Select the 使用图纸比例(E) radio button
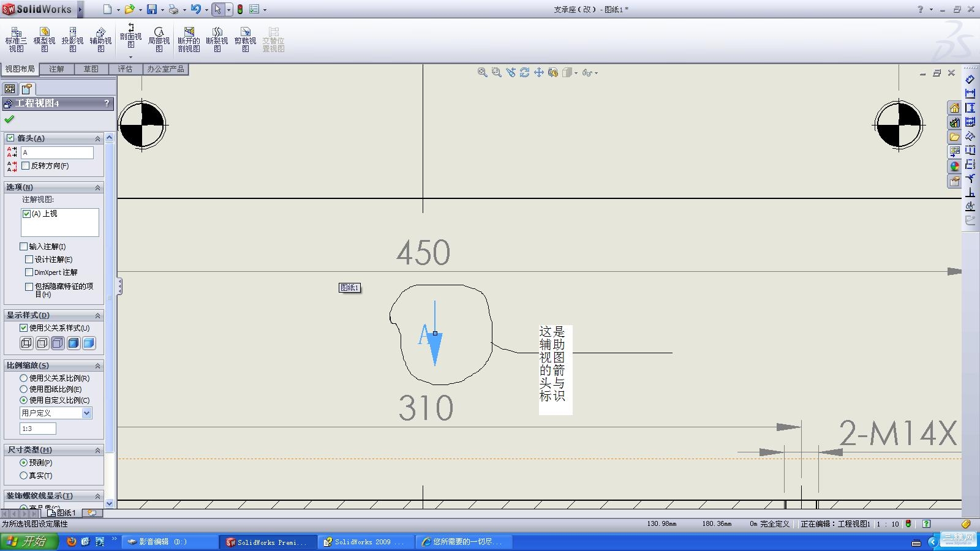 click(x=23, y=389)
